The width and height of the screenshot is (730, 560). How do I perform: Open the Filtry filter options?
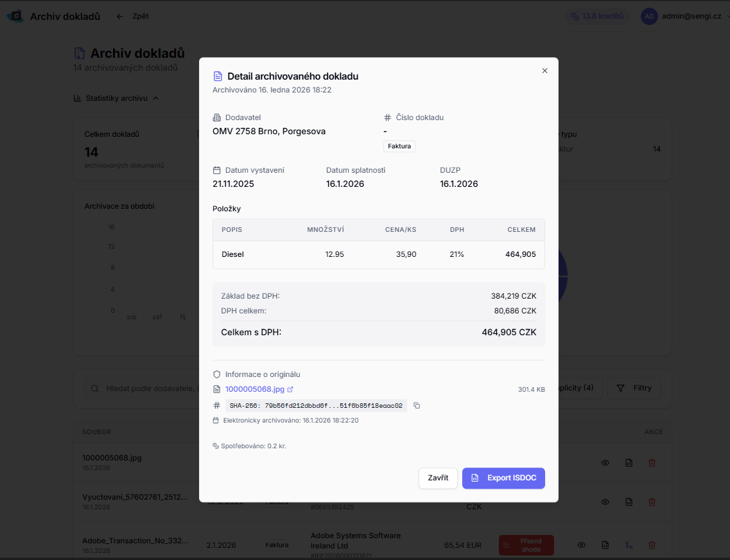coord(634,388)
